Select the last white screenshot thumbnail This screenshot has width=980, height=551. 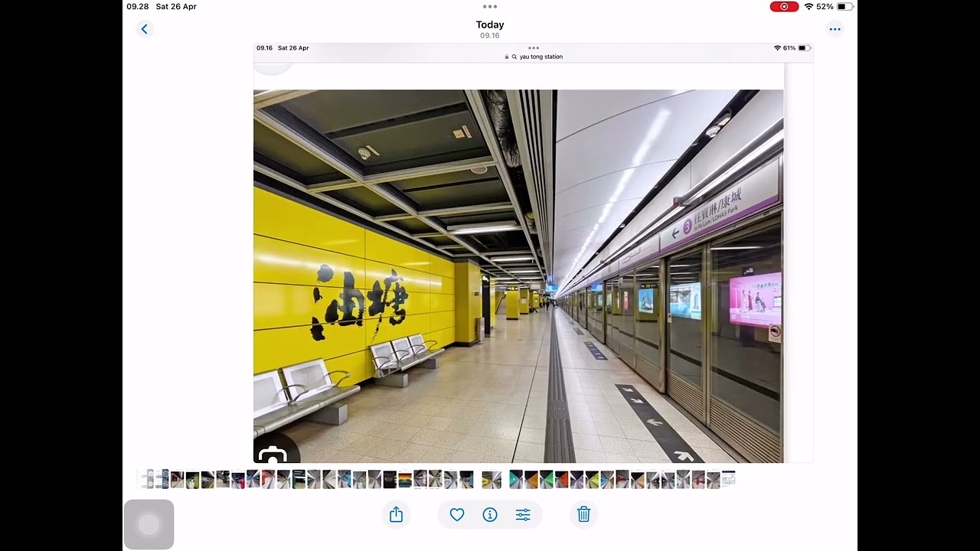click(x=728, y=480)
